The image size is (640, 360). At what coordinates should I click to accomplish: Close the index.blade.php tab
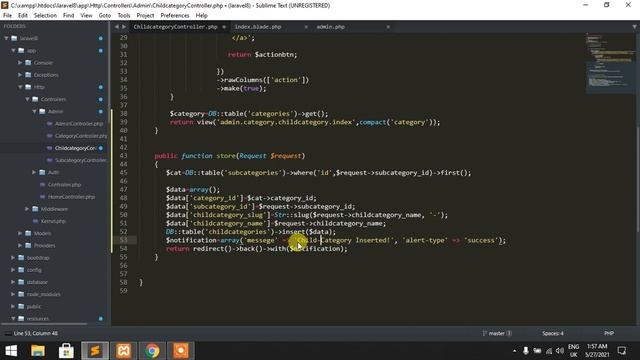306,27
